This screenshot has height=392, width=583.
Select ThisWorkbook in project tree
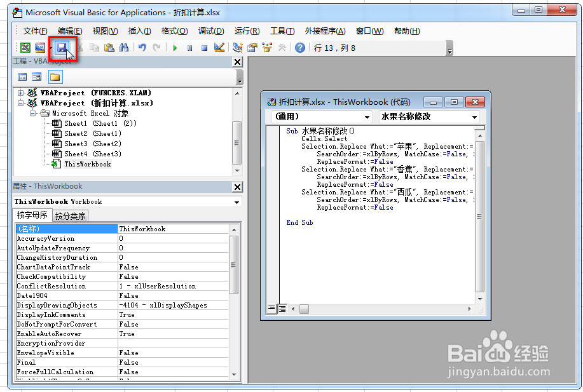(87, 164)
